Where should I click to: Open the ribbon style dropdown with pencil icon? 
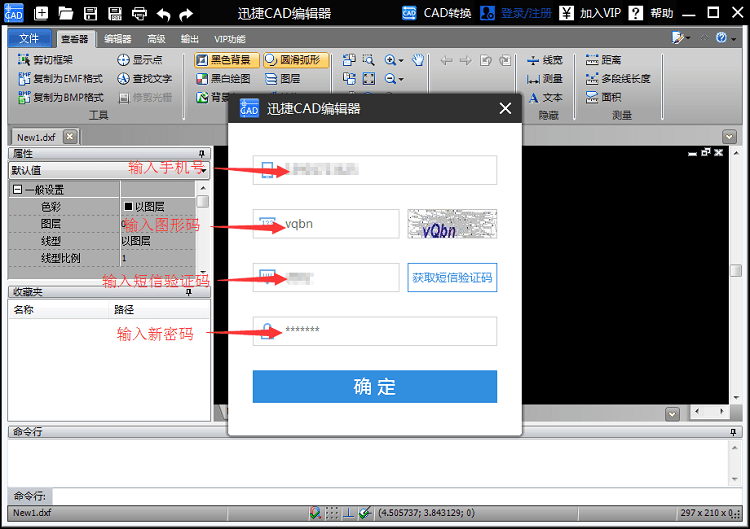point(681,38)
